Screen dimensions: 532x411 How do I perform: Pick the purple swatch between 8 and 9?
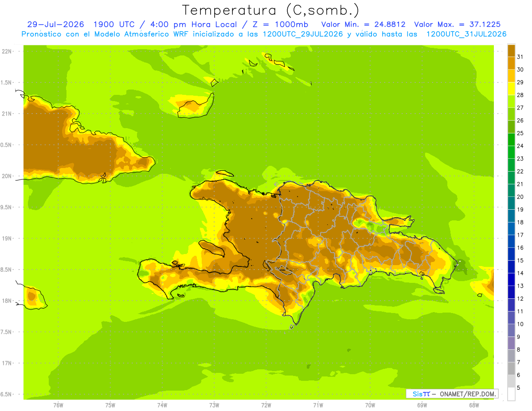(x=511, y=343)
